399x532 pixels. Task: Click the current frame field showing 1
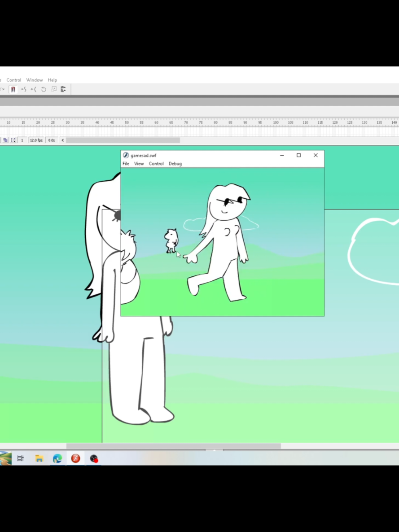coord(22,140)
